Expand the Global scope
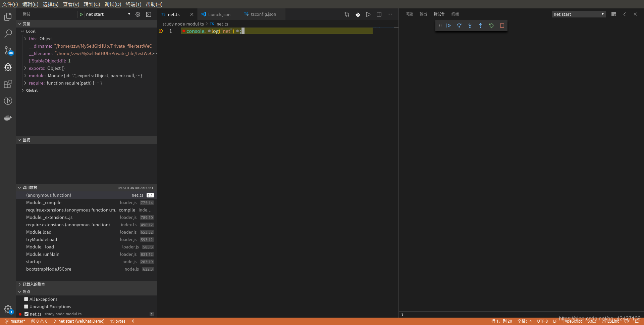 pos(22,90)
